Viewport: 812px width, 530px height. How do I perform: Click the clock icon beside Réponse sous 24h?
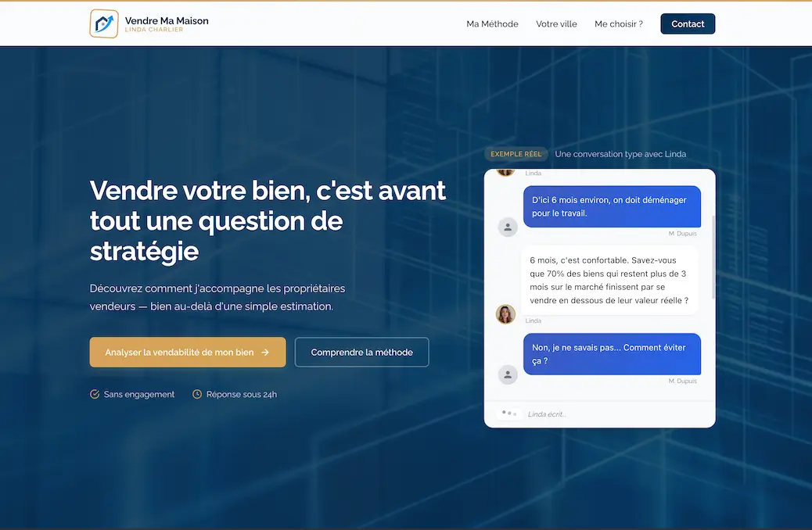pos(196,394)
